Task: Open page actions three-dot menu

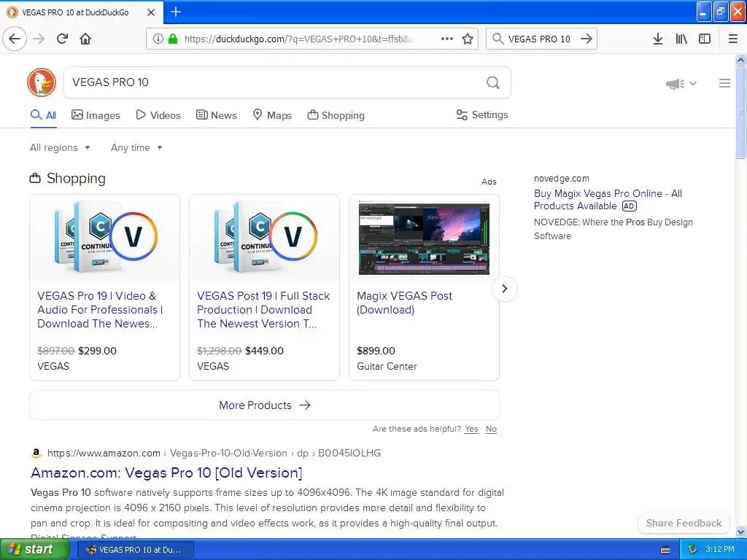Action: pyautogui.click(x=447, y=39)
